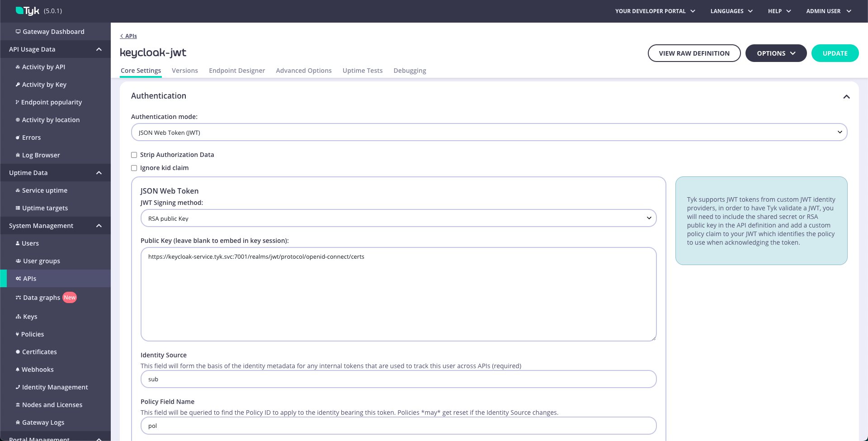Click the Keys sidebar icon
The height and width of the screenshot is (441, 868).
click(x=18, y=317)
